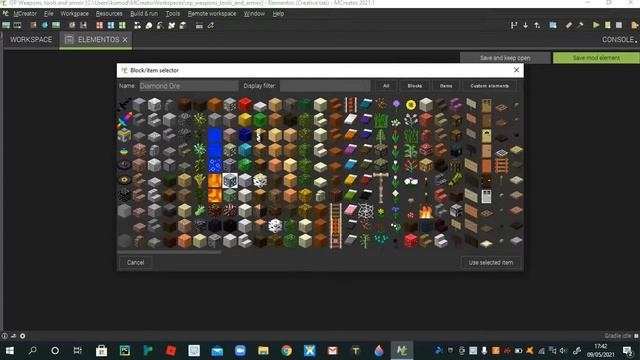
Task: Choose the blue bubble-patterned water tile
Action: (x=215, y=165)
